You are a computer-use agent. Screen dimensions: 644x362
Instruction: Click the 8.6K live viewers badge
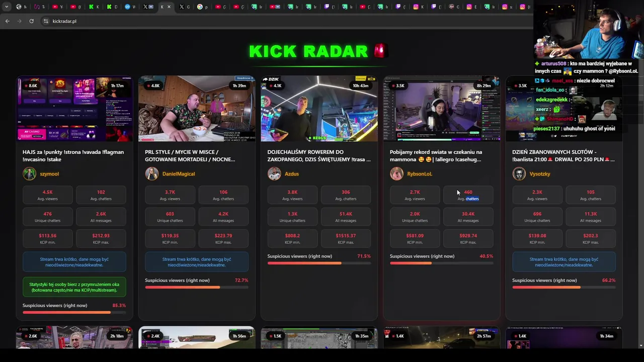point(30,85)
